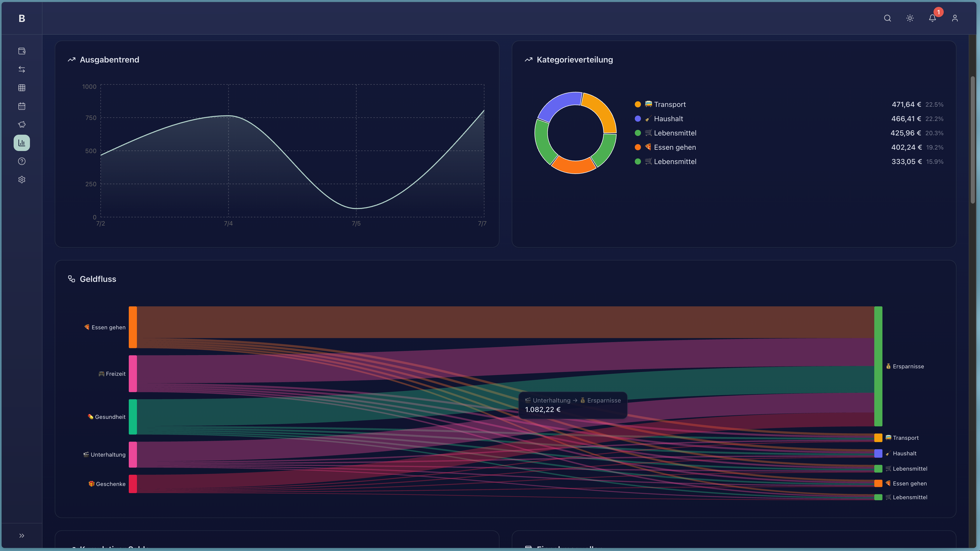The width and height of the screenshot is (980, 551).
Task: Click the purple Haushalt target node in Geldfluss
Action: [878, 453]
